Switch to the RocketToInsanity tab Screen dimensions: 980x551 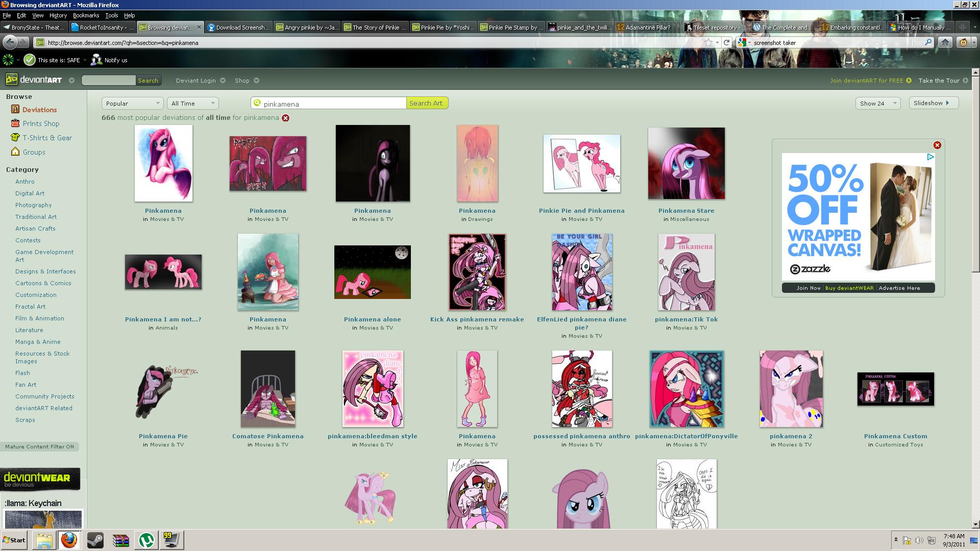(102, 28)
